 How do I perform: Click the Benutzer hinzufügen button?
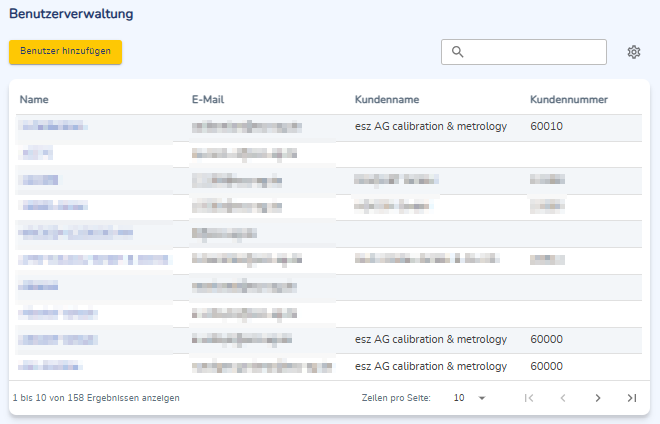click(x=65, y=52)
